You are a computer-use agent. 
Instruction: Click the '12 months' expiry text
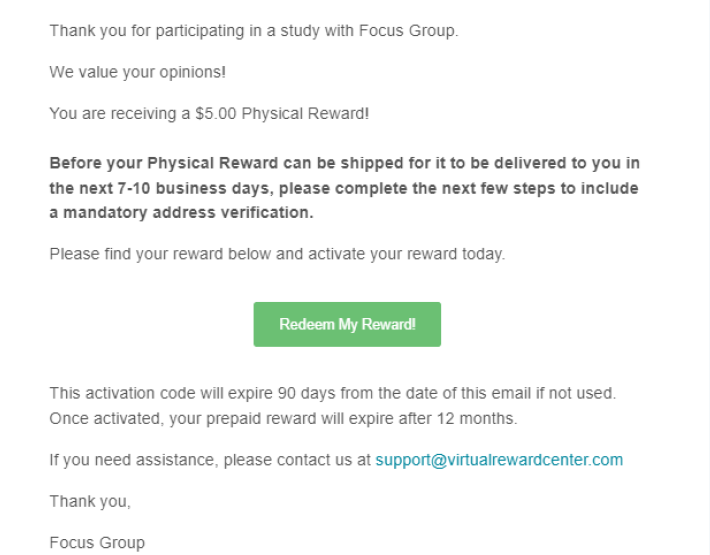[475, 418]
